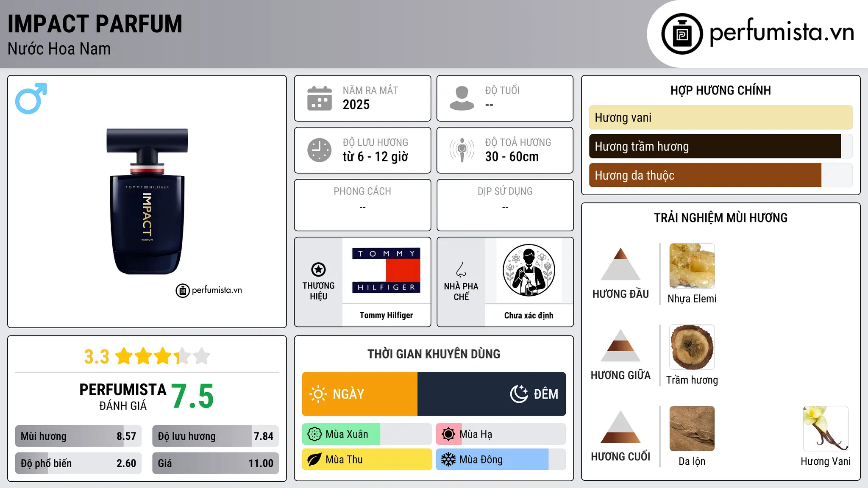868x488 pixels.
Task: Click the Mùi hương 8.57 score bar
Action: point(78,436)
